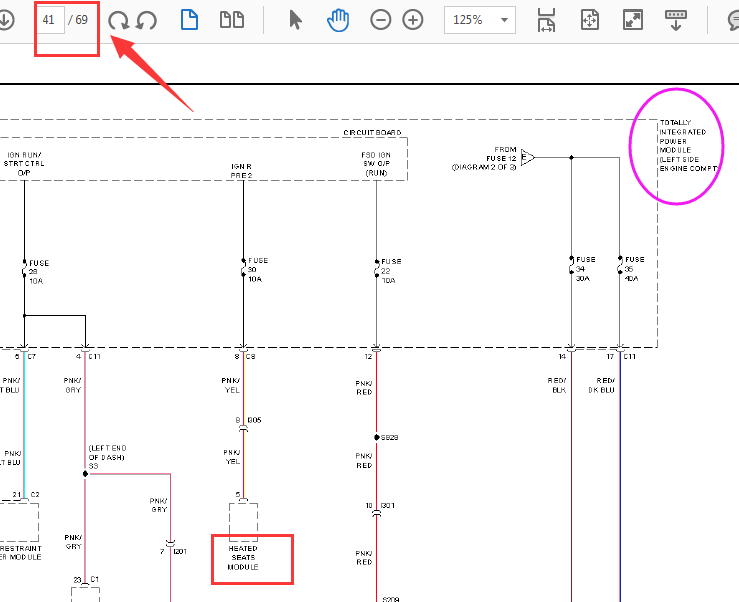Rotate the page counterclockwise
The width and height of the screenshot is (739, 602).
tap(146, 20)
